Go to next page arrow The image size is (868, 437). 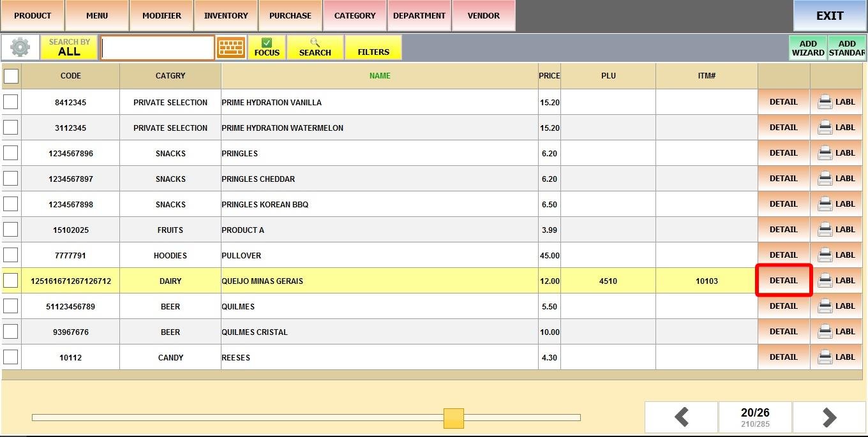[x=828, y=417]
